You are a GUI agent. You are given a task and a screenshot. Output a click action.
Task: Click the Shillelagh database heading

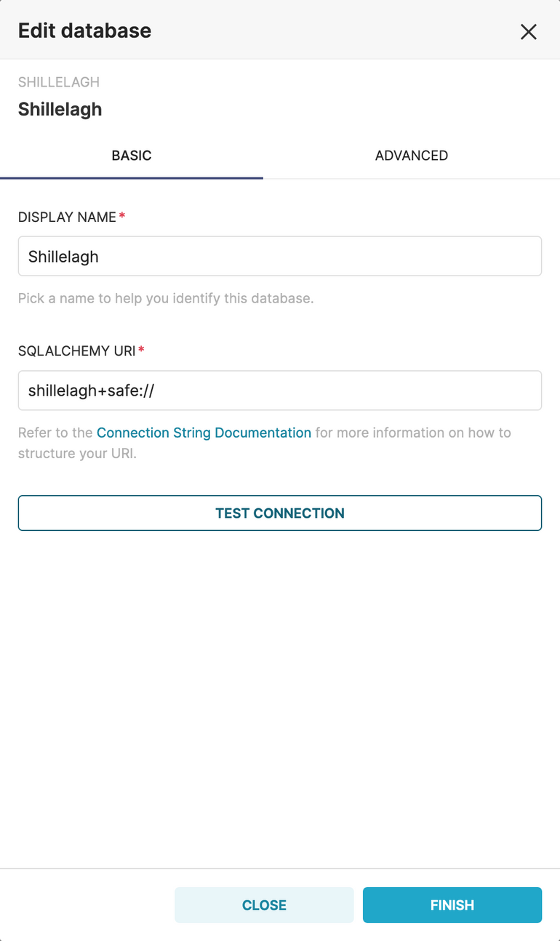click(x=60, y=109)
